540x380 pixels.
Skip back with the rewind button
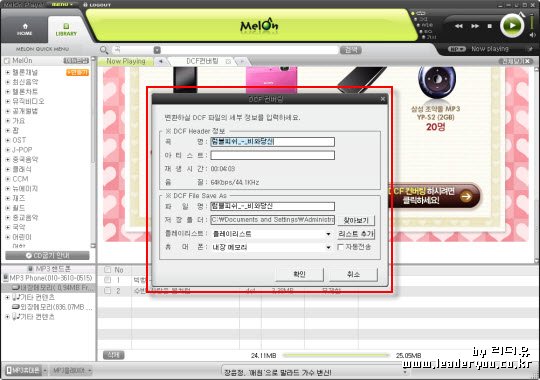click(459, 26)
